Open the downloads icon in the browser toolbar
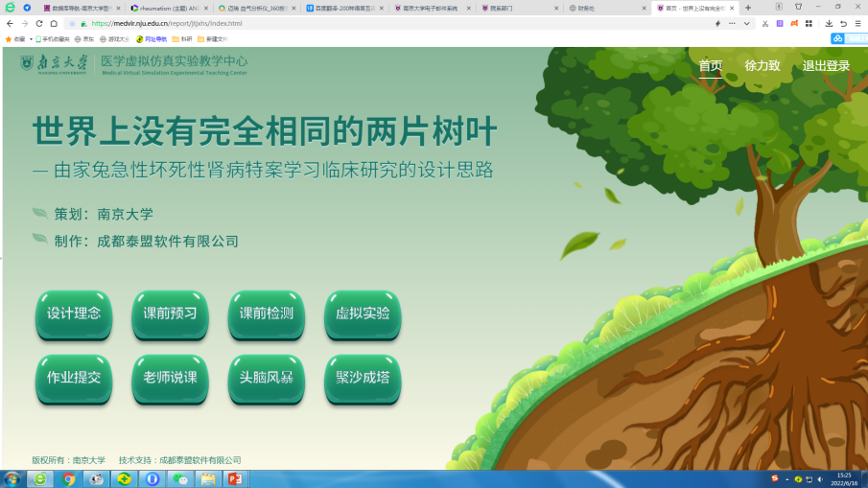Screen dimensions: 868x488 coord(829,23)
